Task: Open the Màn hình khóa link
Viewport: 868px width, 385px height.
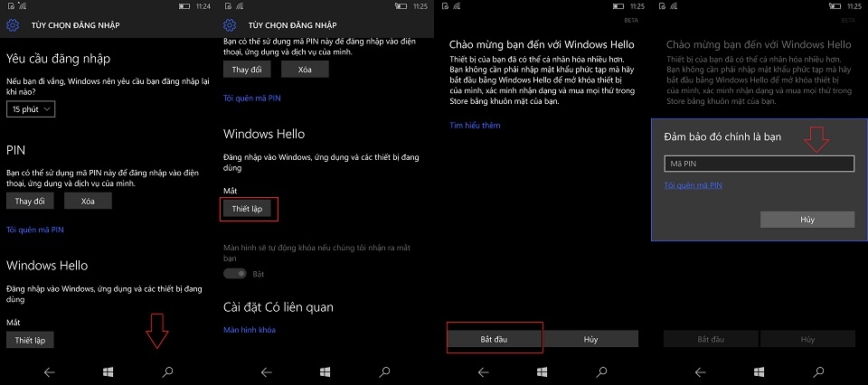Action: click(250, 330)
